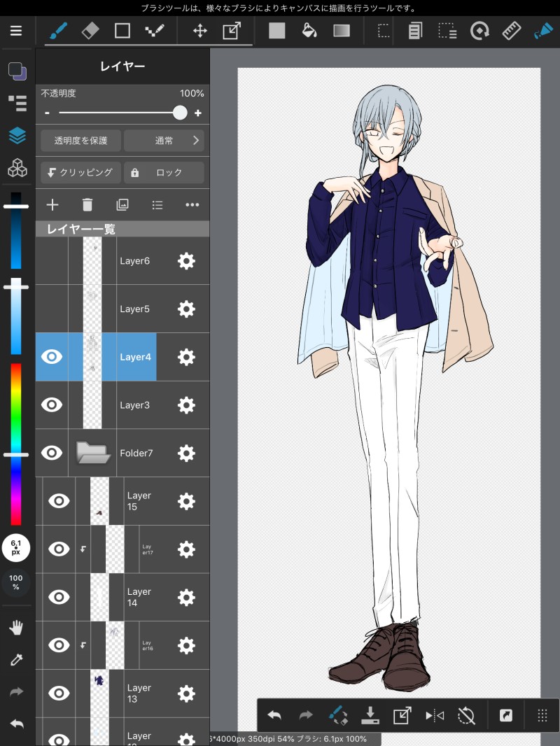Open Layer4 settings gear
The image size is (560, 746).
click(186, 357)
